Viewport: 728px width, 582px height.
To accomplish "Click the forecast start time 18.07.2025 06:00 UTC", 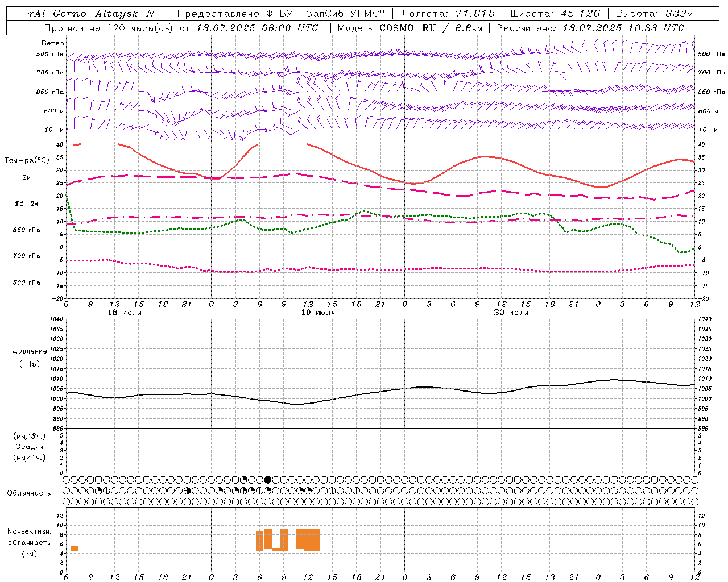I will [x=257, y=28].
